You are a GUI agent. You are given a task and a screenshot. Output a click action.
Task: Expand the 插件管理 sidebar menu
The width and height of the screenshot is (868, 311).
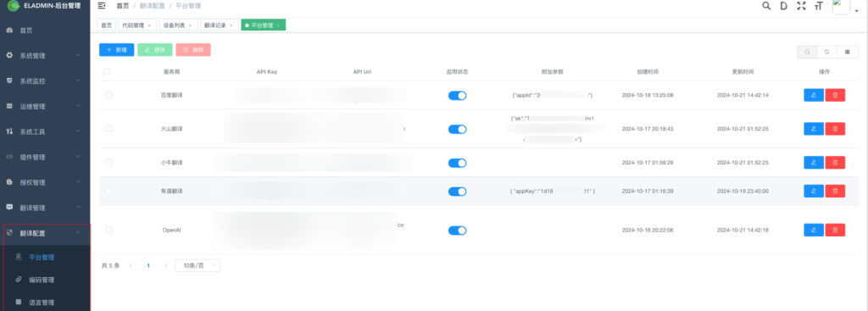pyautogui.click(x=45, y=157)
